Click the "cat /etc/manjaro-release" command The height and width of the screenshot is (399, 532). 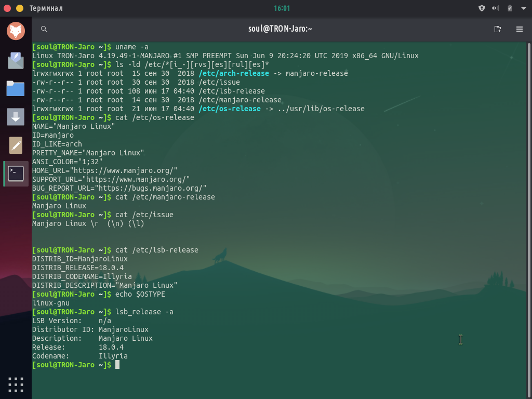click(x=165, y=197)
